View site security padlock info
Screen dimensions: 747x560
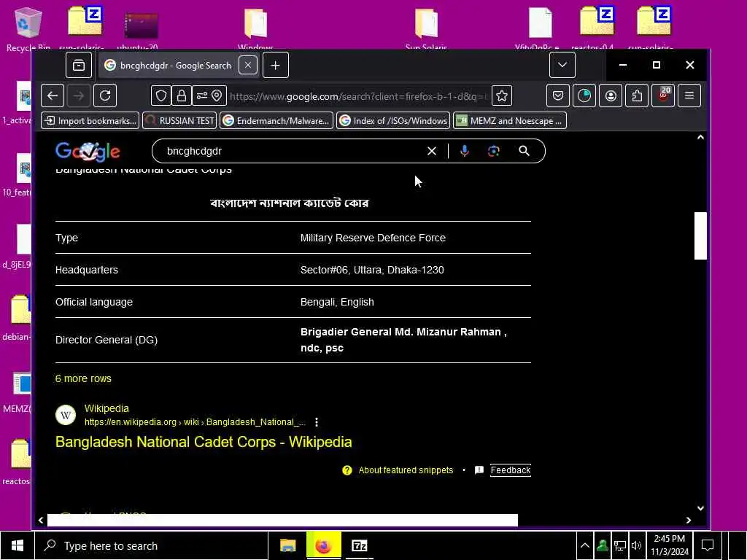pos(182,96)
